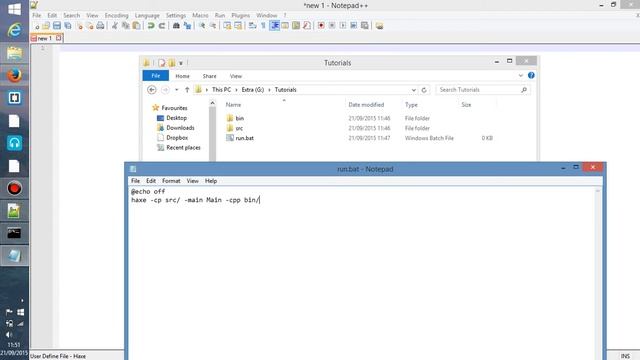Image resolution: width=640 pixels, height=360 pixels.
Task: Open the Language menu in Notepad++
Action: 147,15
